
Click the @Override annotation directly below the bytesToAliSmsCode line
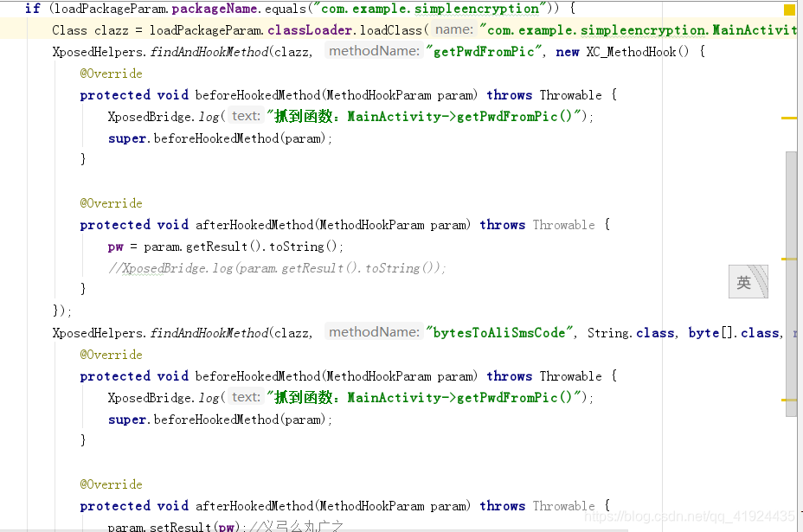tap(111, 355)
